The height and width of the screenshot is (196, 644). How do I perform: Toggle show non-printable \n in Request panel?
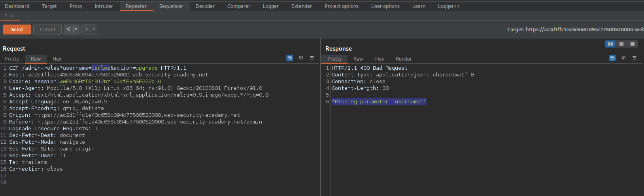301,58
